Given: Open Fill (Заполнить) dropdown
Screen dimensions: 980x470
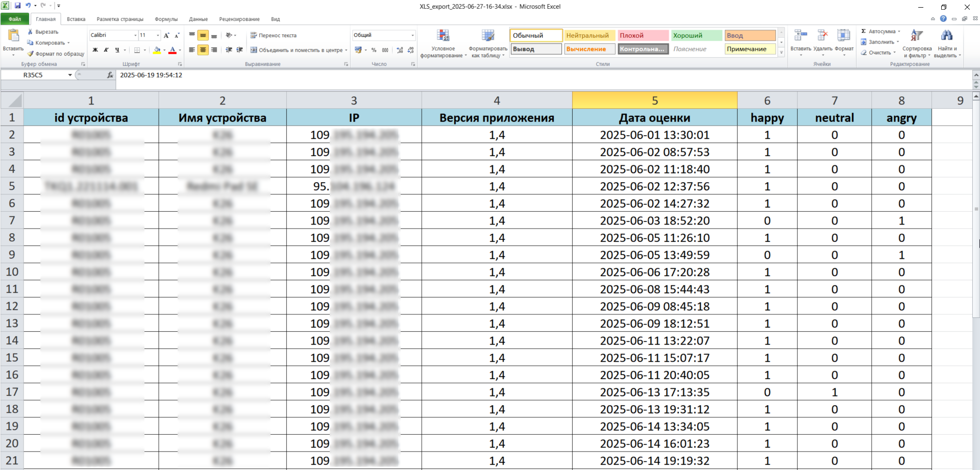Looking at the screenshot, I should pyautogui.click(x=880, y=42).
